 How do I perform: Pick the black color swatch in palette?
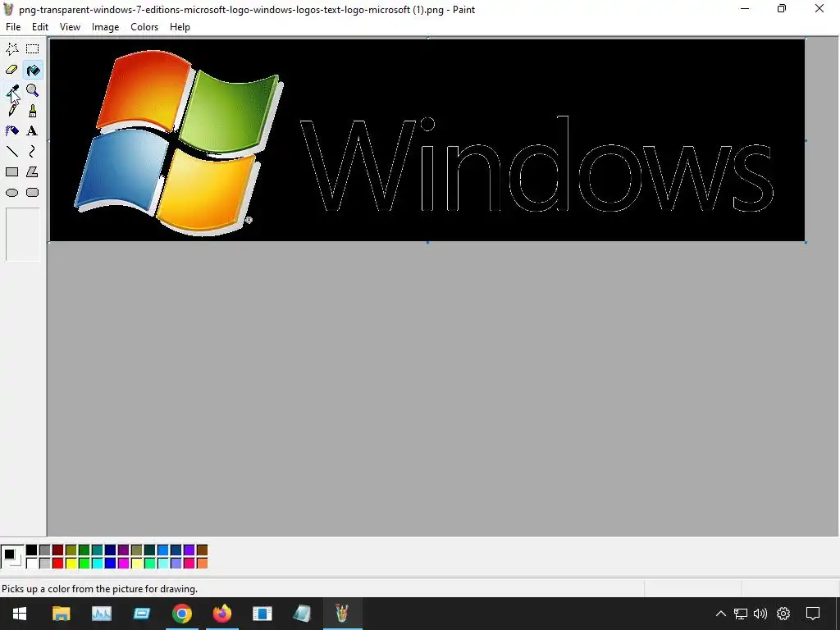[x=32, y=550]
